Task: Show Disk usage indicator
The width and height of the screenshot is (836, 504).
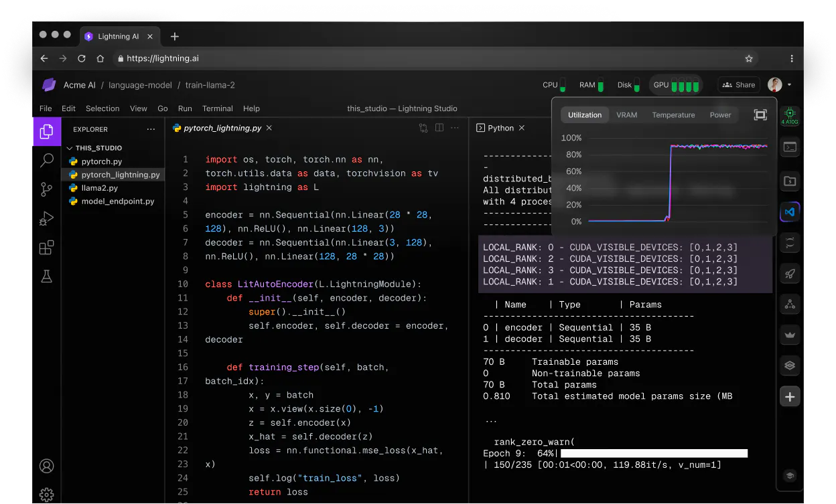Action: (x=629, y=85)
